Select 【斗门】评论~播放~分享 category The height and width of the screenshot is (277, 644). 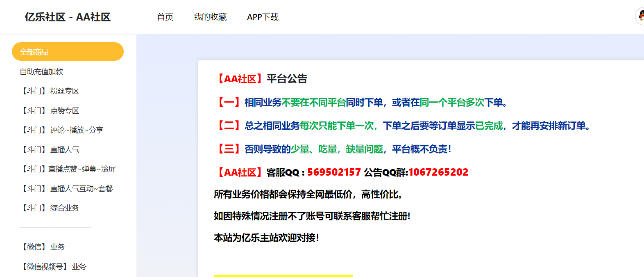[x=61, y=130]
